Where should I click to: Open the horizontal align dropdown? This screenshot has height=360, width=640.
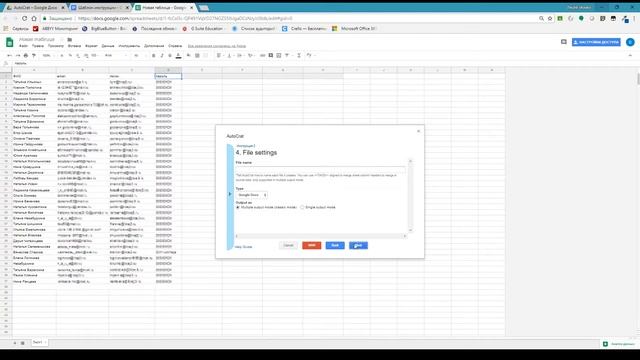pos(220,56)
